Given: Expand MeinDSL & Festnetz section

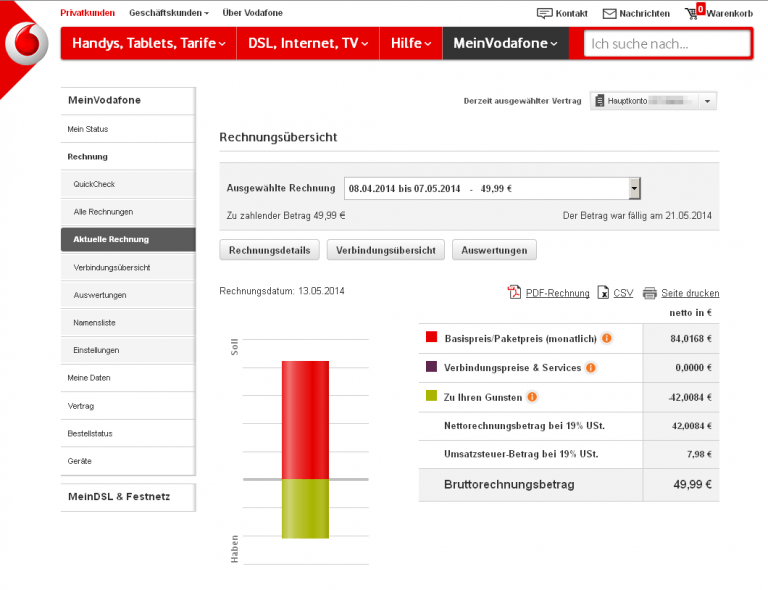Looking at the screenshot, I should pyautogui.click(x=128, y=497).
